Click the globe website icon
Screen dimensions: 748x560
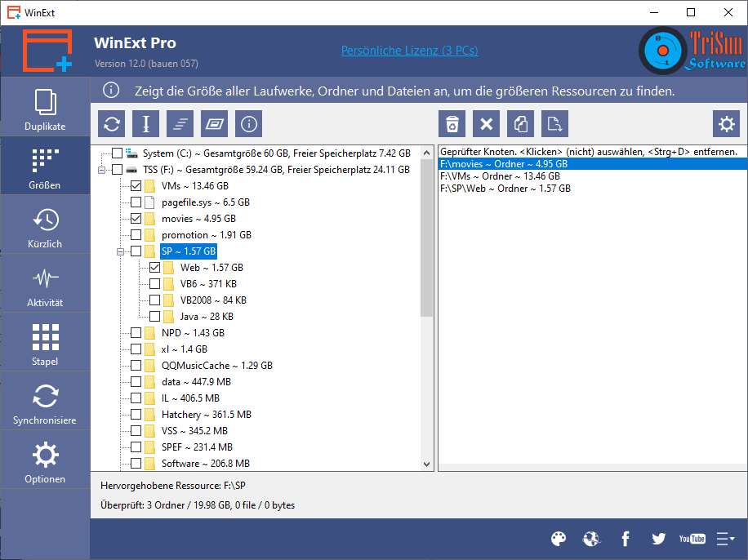click(591, 539)
